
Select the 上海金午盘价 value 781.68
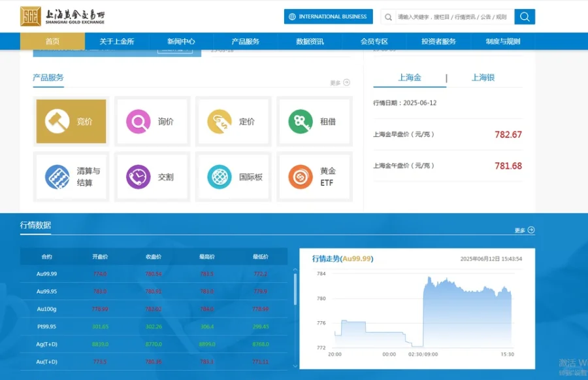[508, 165]
